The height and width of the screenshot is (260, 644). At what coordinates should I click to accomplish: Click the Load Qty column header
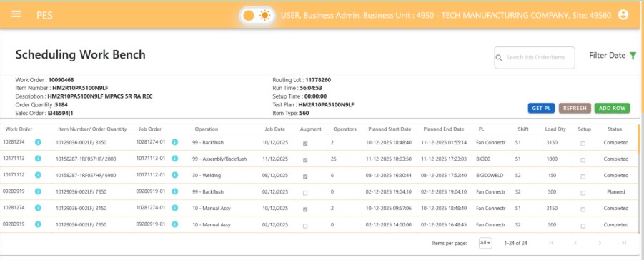(555, 129)
